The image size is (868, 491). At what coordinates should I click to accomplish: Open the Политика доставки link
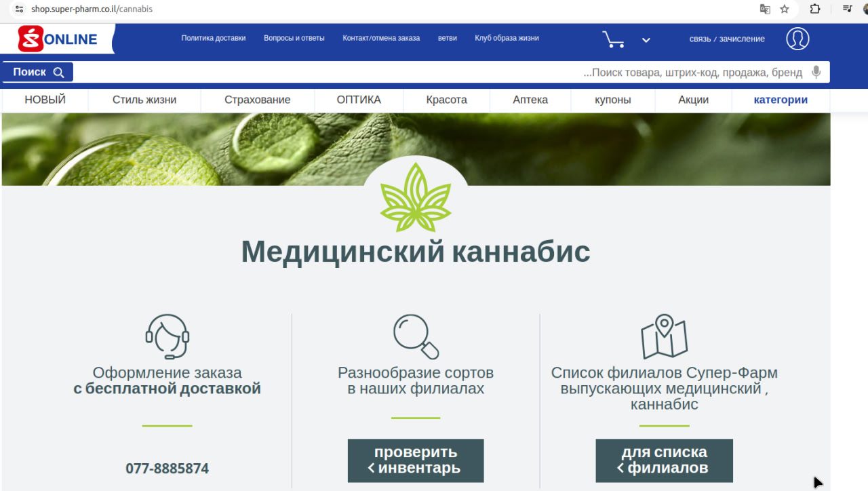pyautogui.click(x=214, y=38)
